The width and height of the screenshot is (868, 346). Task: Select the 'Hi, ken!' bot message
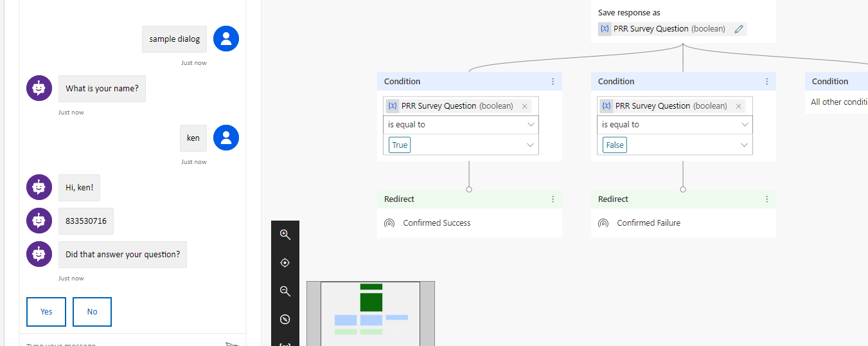[x=80, y=188]
